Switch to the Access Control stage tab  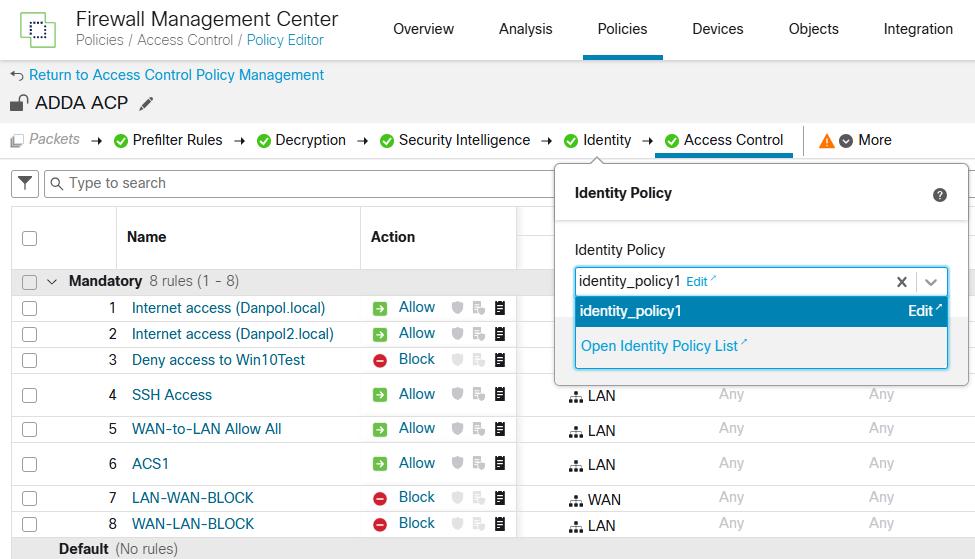(x=724, y=141)
